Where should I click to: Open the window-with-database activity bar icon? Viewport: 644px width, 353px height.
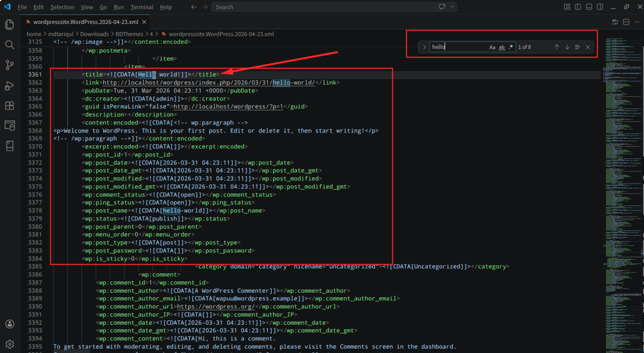tap(9, 126)
